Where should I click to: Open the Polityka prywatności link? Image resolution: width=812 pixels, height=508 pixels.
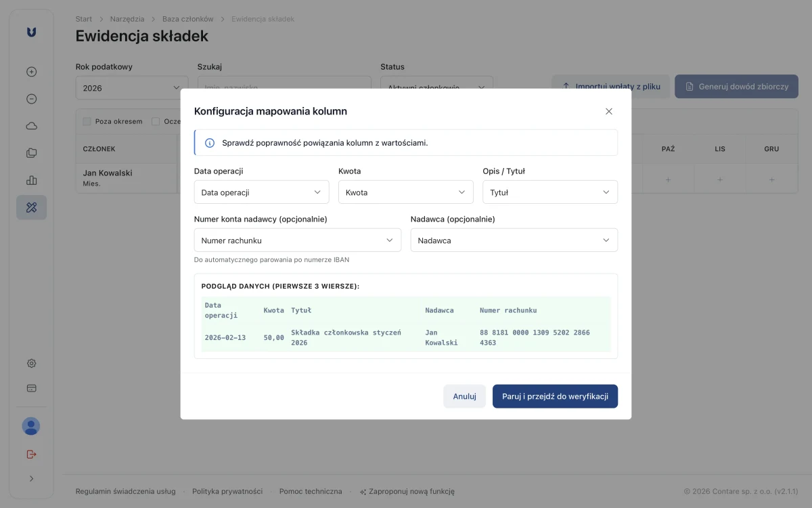227,492
